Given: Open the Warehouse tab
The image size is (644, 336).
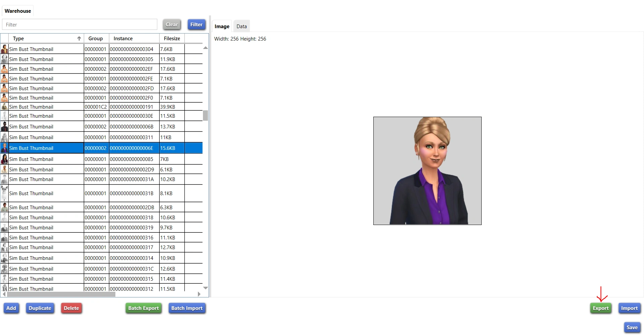Looking at the screenshot, I should 18,11.
